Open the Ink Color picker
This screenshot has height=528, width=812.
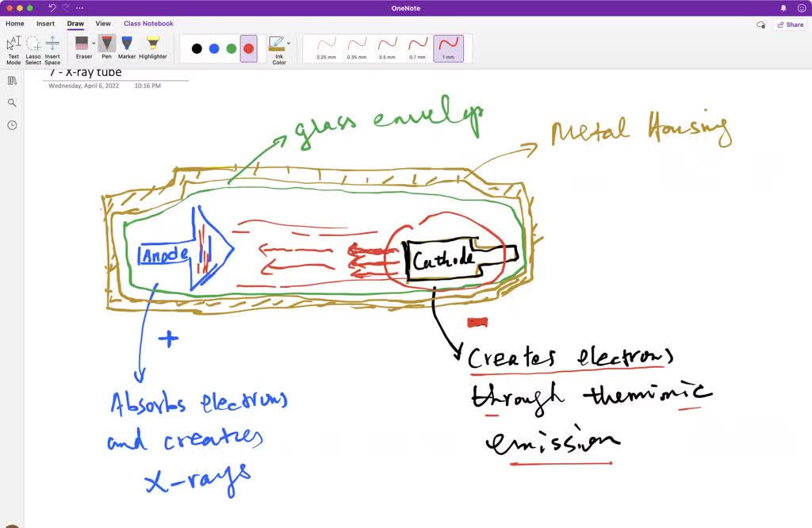tap(278, 50)
